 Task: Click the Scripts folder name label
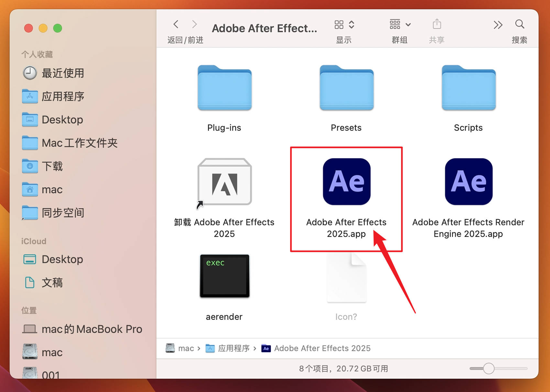tap(468, 128)
